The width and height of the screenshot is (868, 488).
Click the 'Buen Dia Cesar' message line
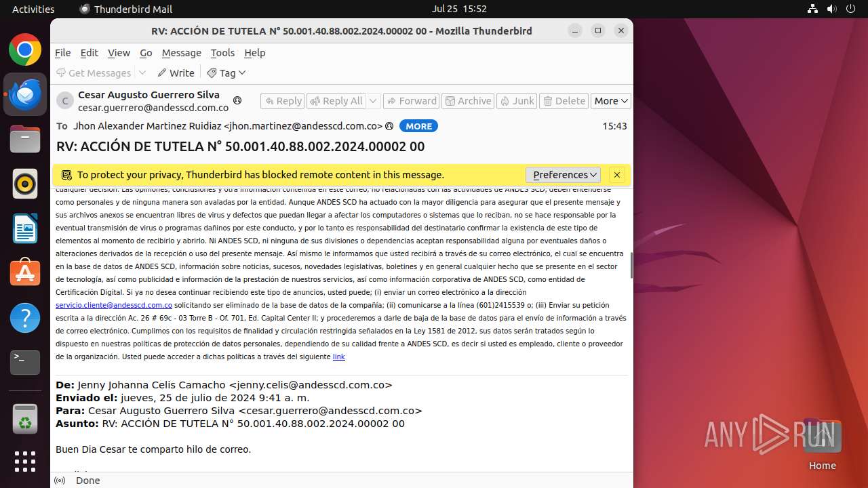tap(153, 449)
